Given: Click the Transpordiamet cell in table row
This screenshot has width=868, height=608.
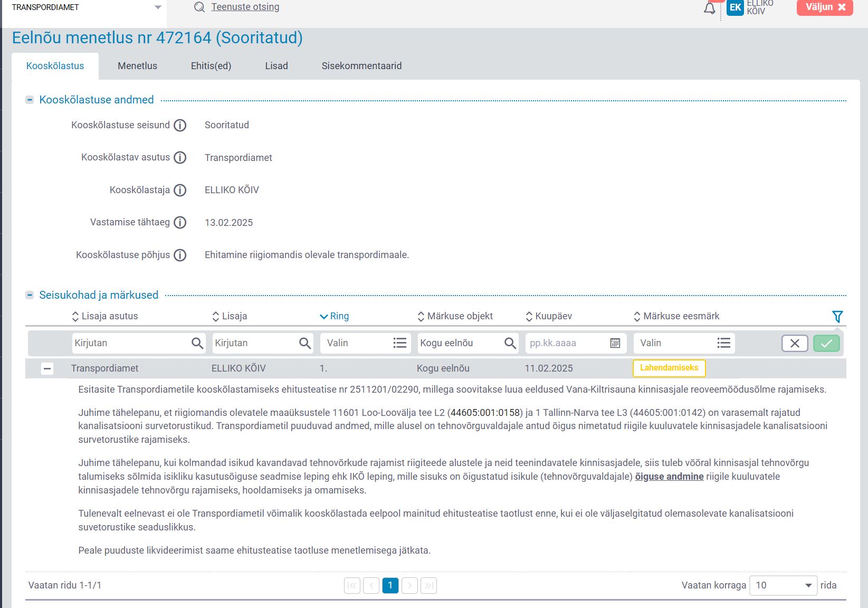Looking at the screenshot, I should pos(104,368).
